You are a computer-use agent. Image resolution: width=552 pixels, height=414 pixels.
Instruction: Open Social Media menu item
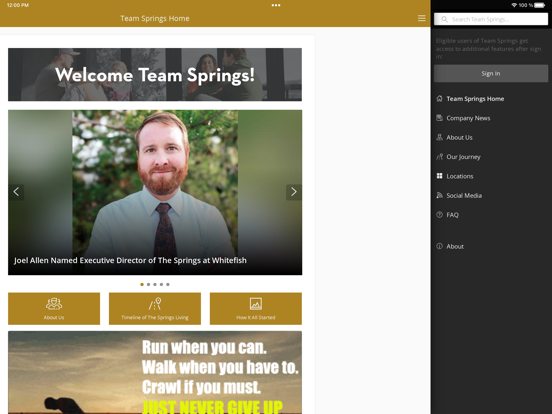491,195
